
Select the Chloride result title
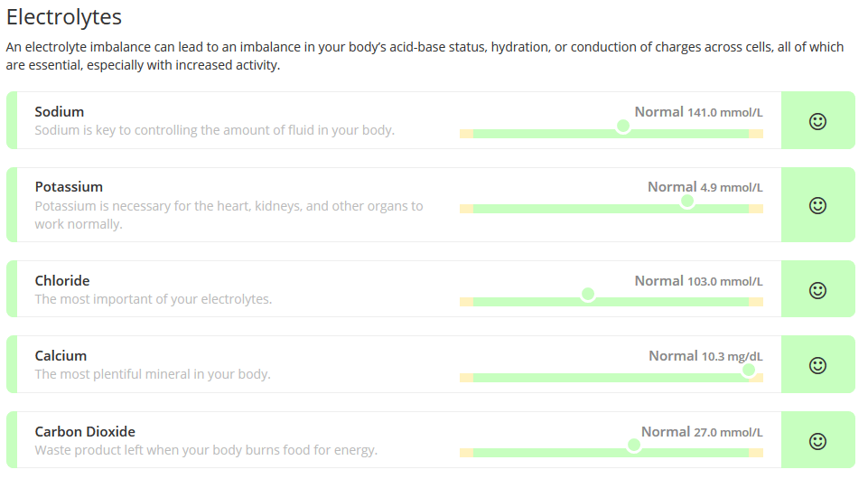(x=62, y=281)
